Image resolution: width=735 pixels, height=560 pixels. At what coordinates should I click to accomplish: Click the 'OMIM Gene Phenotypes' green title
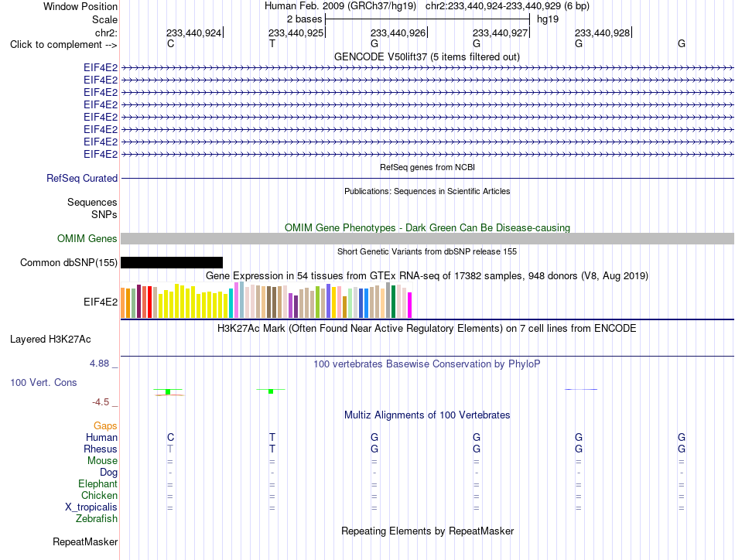[x=428, y=227]
